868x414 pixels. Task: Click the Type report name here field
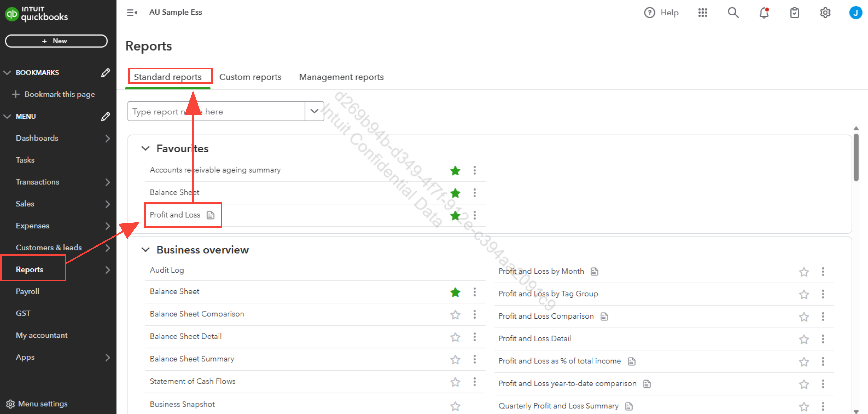(x=216, y=111)
